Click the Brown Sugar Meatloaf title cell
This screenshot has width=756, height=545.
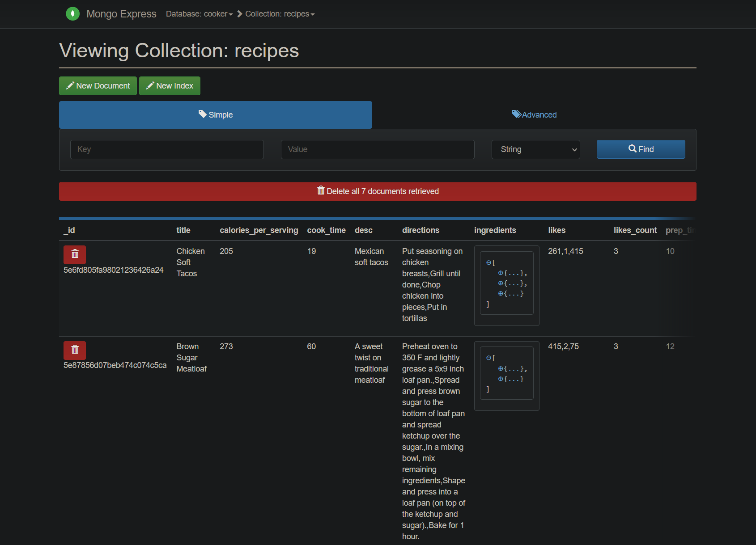(191, 358)
